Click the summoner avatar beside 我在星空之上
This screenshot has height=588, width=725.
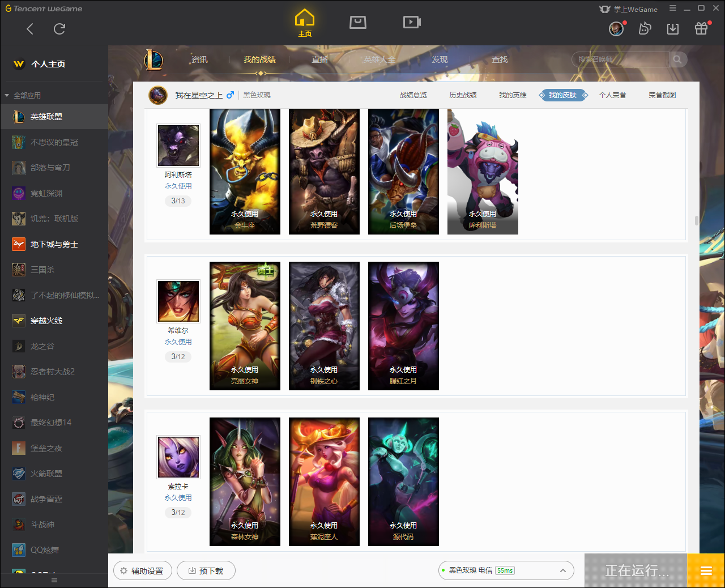pos(158,95)
